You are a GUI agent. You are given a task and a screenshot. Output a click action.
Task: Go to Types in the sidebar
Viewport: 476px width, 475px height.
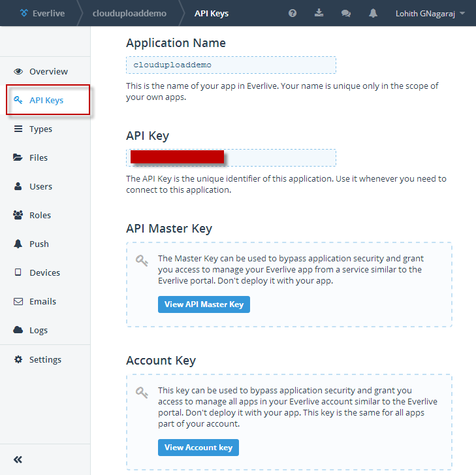[x=40, y=129]
